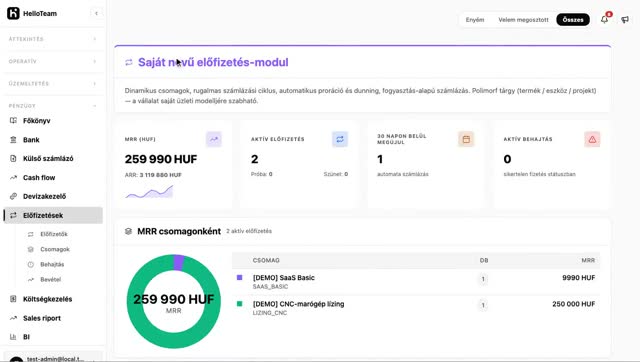This screenshot has height=362, width=640.
Task: Expand the OPERATÍV sidebar section
Action: [x=52, y=61]
